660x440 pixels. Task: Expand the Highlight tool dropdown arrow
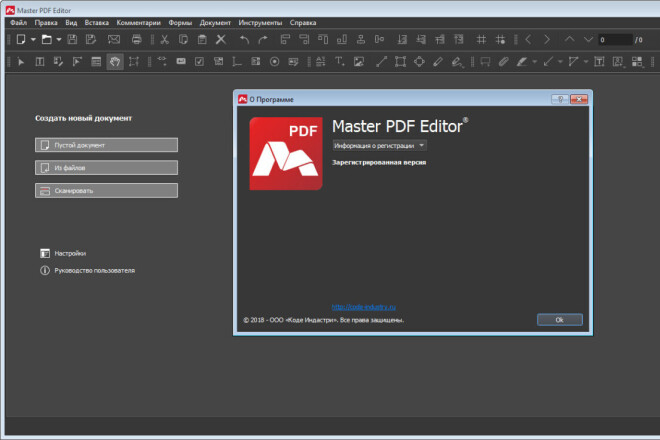535,62
